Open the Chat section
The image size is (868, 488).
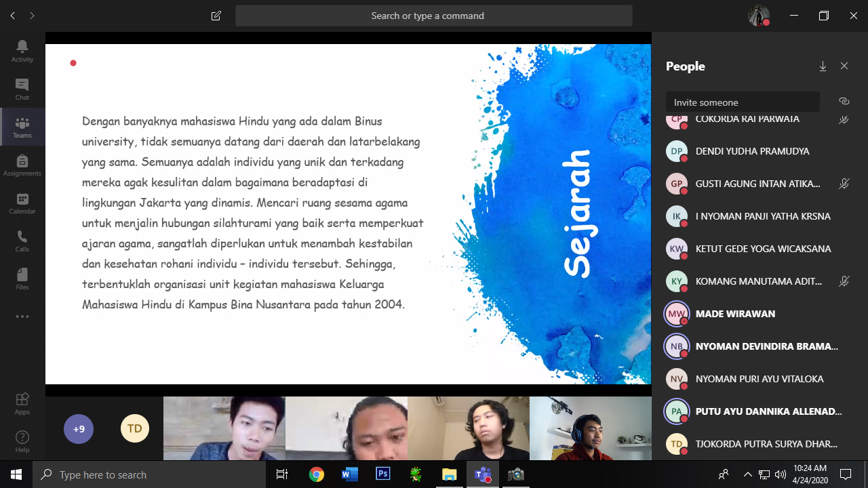(x=22, y=89)
